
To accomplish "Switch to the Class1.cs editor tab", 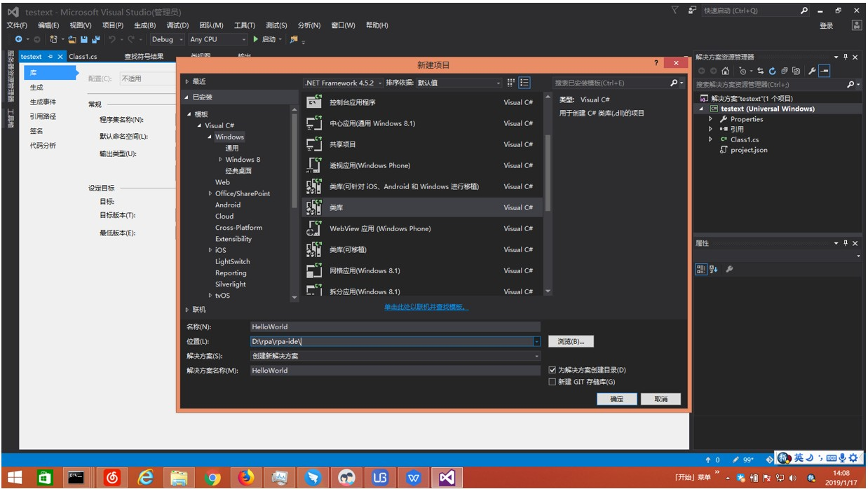I will click(x=83, y=57).
